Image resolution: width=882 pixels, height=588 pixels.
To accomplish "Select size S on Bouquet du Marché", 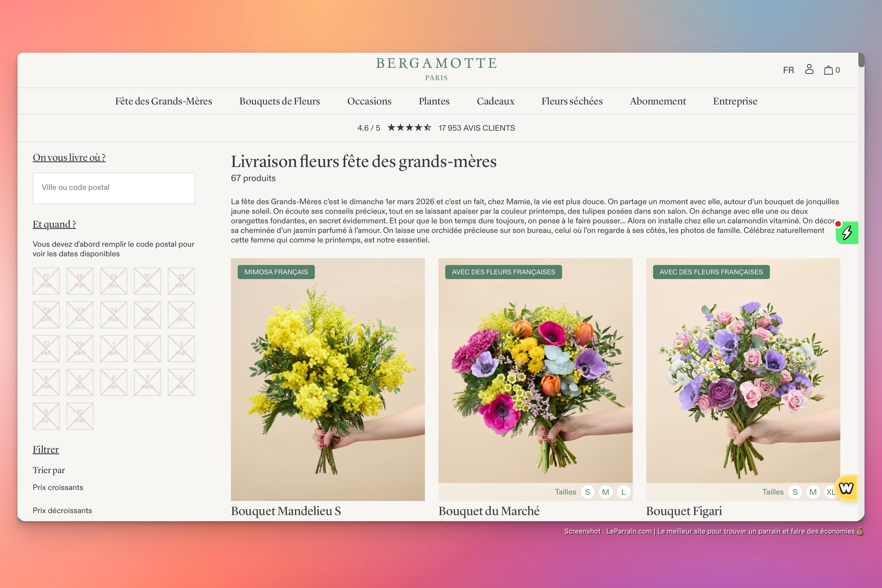I will [x=587, y=492].
